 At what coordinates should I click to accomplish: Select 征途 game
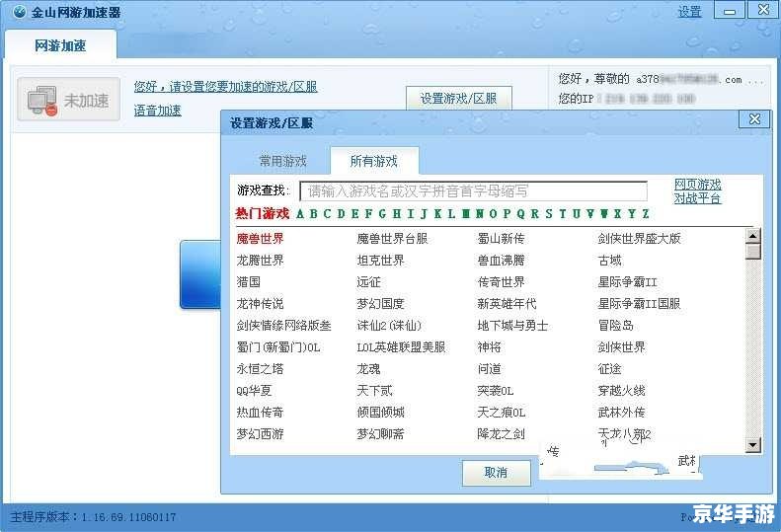click(x=609, y=368)
